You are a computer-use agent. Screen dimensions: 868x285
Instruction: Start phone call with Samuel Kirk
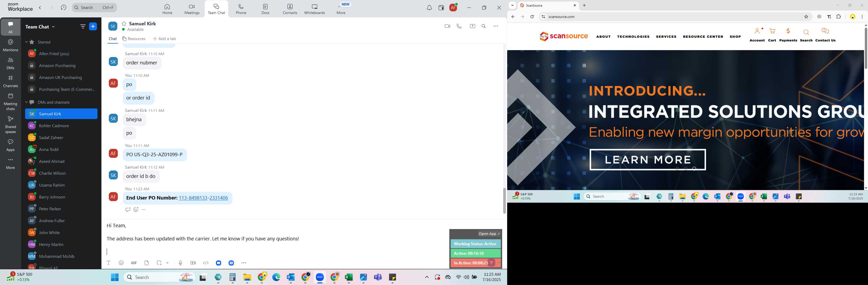(459, 26)
